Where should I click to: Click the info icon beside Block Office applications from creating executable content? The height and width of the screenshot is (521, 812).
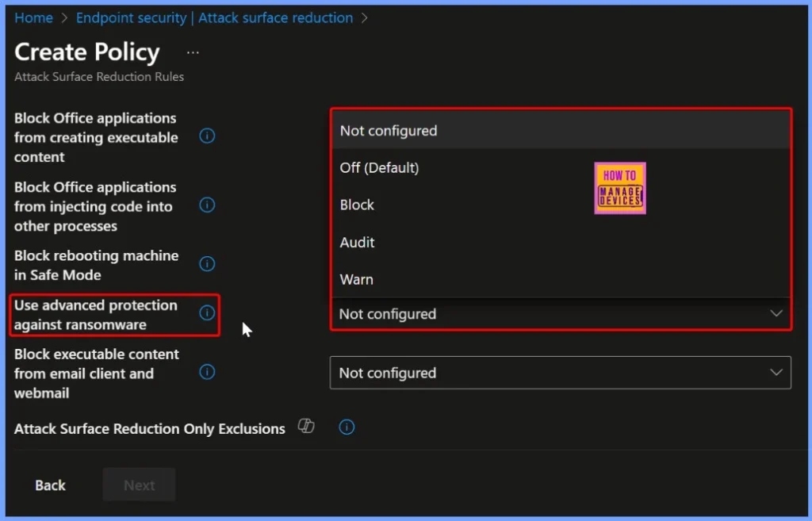coord(207,136)
